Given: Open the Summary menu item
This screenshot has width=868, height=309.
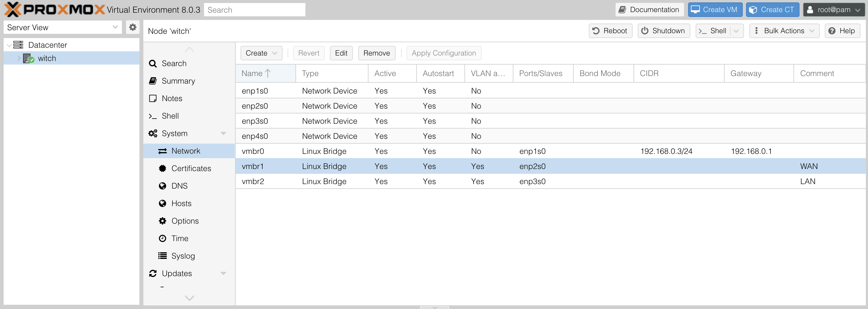Looking at the screenshot, I should (178, 81).
